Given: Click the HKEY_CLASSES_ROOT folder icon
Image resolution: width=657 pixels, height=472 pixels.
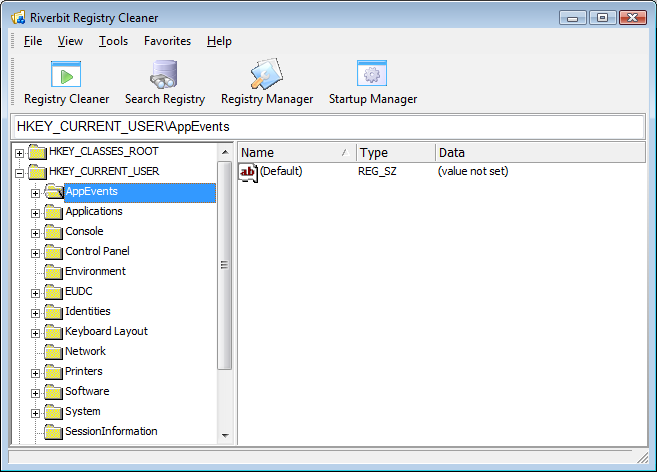Looking at the screenshot, I should (x=37, y=152).
